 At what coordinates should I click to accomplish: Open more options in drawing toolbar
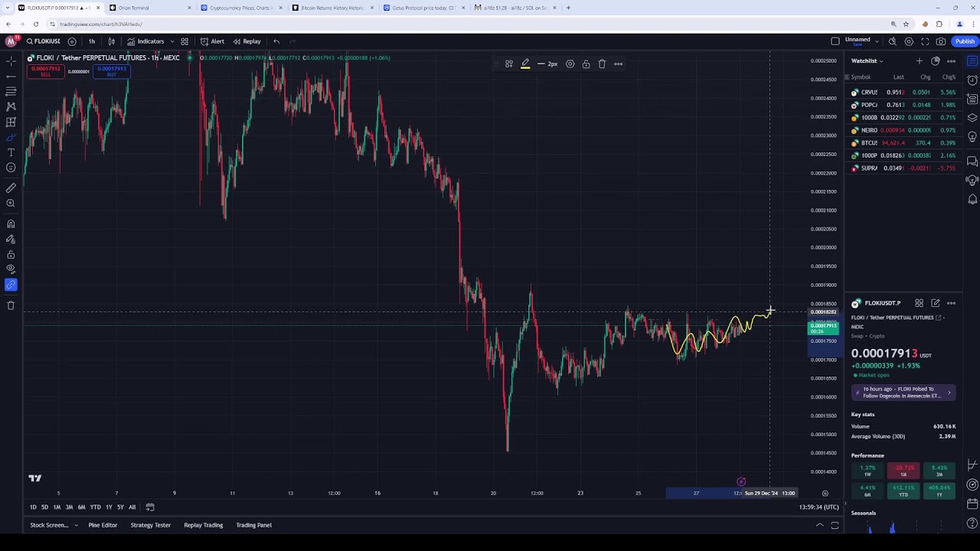(x=618, y=64)
